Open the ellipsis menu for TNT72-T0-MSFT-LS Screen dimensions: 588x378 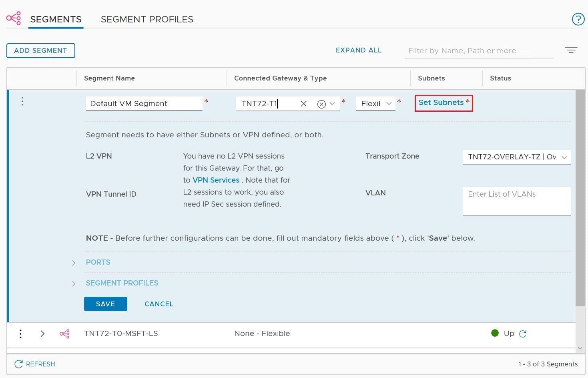[x=20, y=333]
